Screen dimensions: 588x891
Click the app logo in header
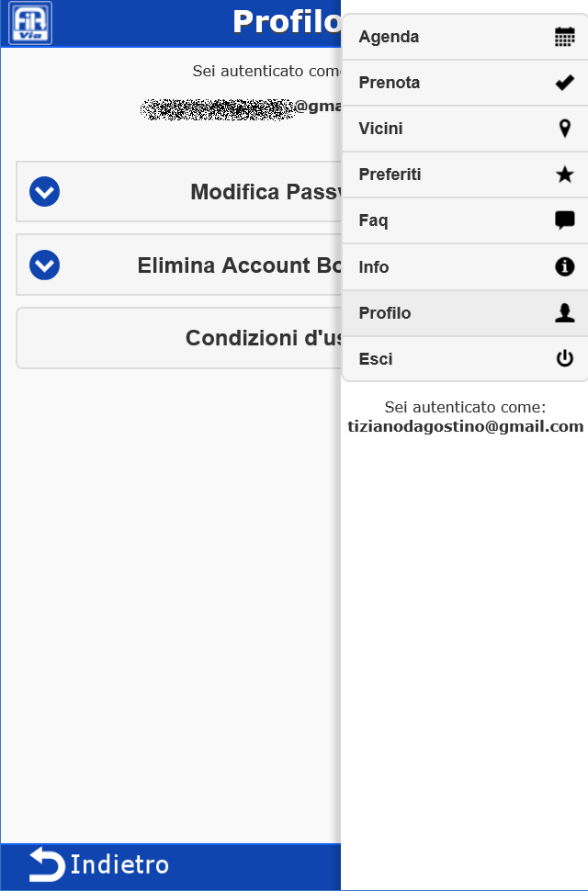[30, 23]
